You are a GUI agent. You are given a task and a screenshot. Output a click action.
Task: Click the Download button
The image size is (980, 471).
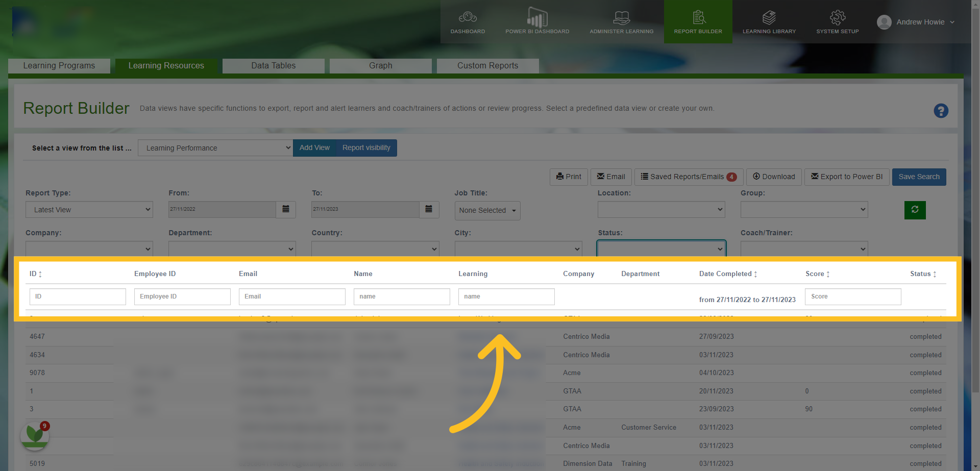[774, 177]
